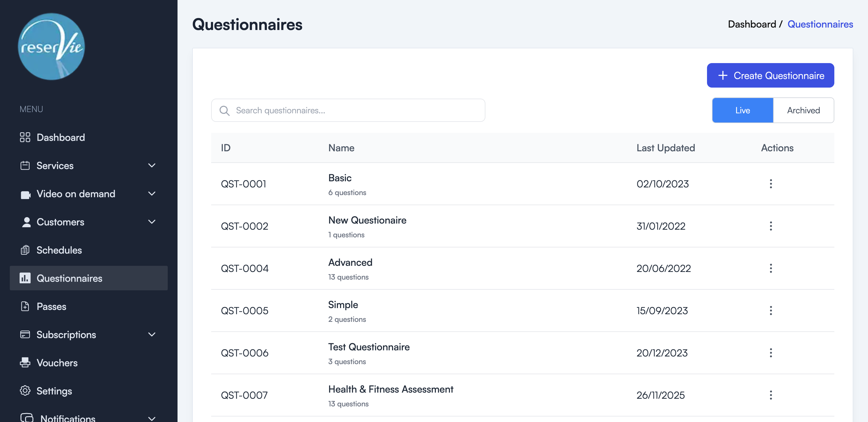Click the Actions column header
This screenshot has width=868, height=422.
[777, 148]
